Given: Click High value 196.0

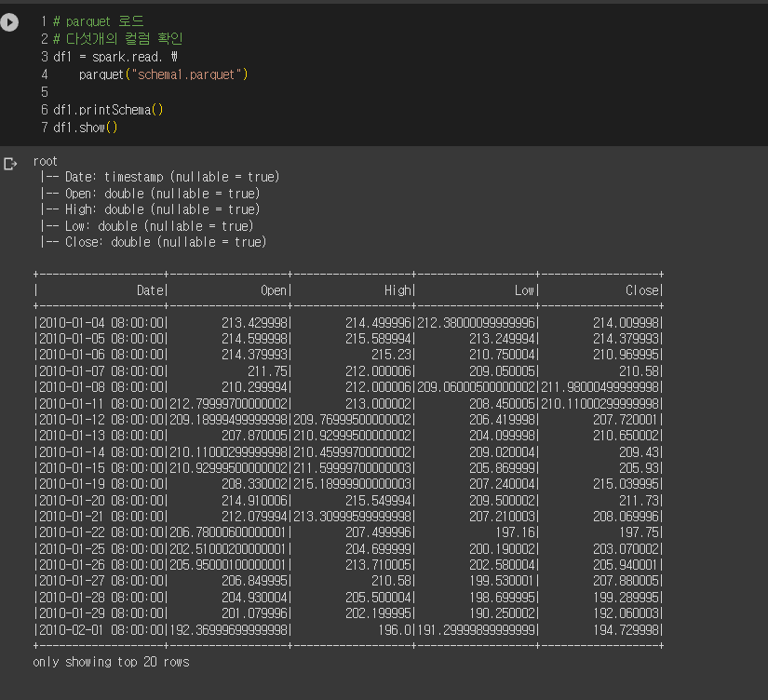Looking at the screenshot, I should pyautogui.click(x=395, y=630).
